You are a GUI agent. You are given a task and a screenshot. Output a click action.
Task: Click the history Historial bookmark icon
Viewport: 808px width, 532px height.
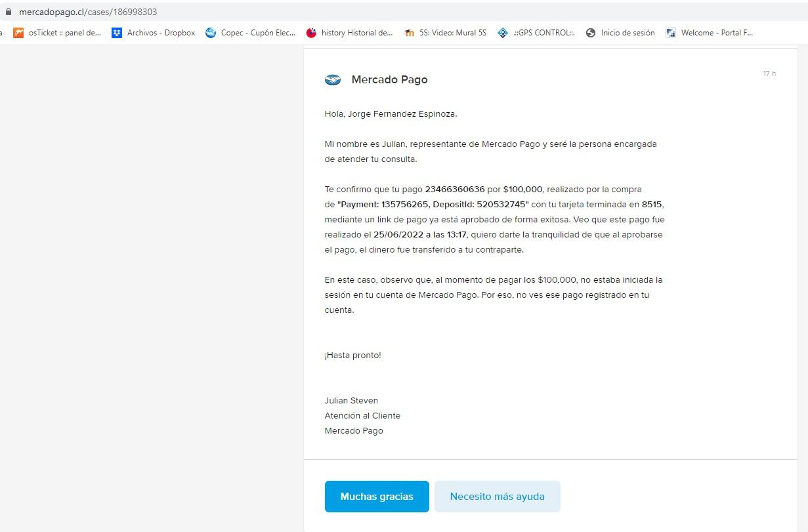pos(311,33)
